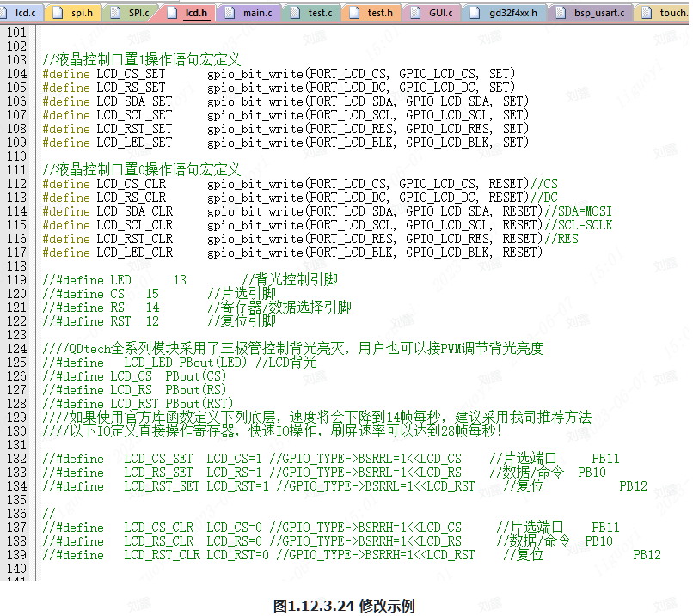
Task: Click the file icon on gd32f4xx.h tab
Action: 475,13
